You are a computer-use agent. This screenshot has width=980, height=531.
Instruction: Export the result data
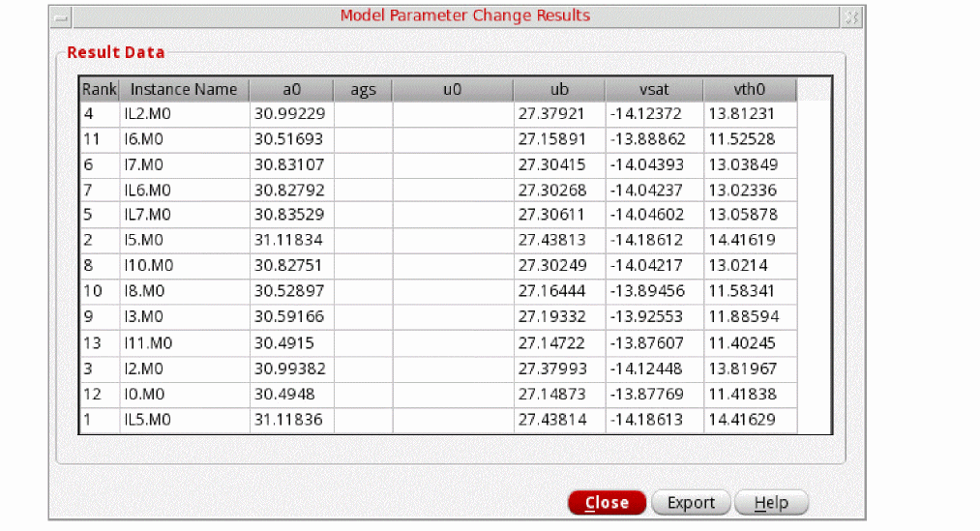click(691, 502)
